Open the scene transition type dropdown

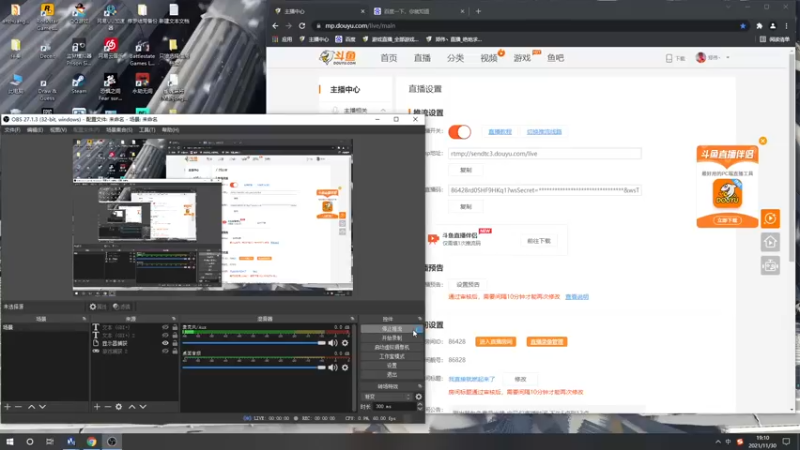click(x=386, y=396)
